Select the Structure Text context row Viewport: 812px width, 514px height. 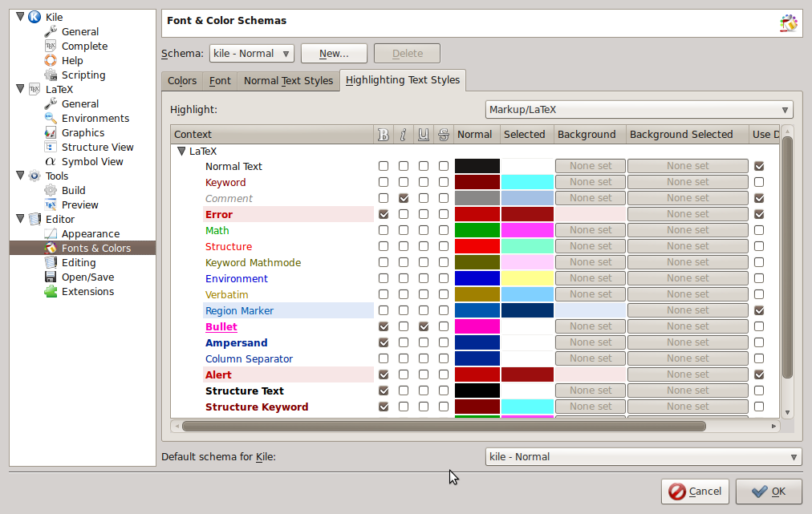point(245,391)
